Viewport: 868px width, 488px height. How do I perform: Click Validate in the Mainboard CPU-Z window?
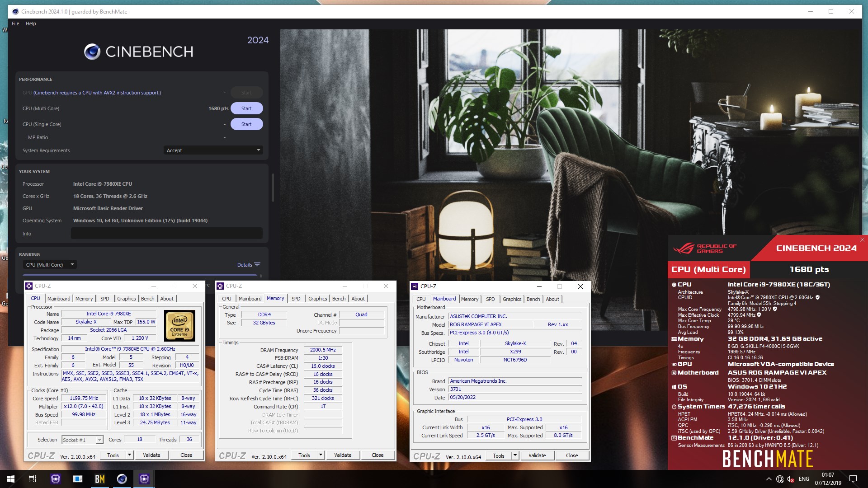click(537, 456)
